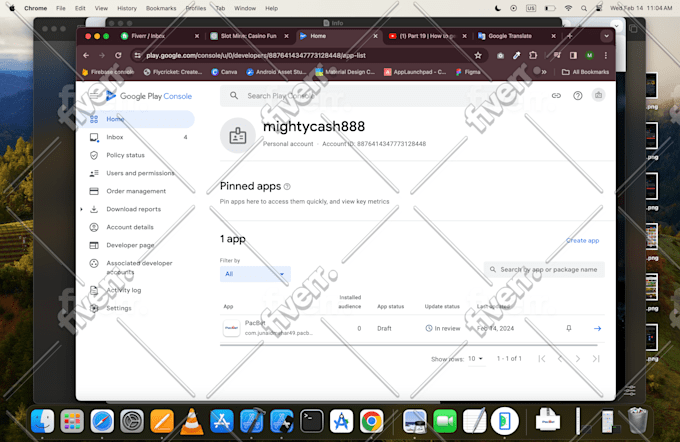
Task: Expand the Download reports arrow
Action: tap(82, 209)
